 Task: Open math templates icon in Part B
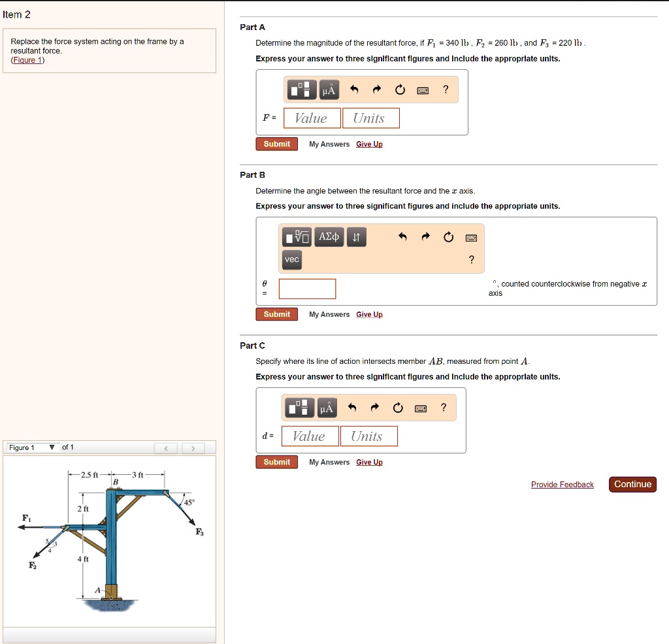(x=297, y=236)
